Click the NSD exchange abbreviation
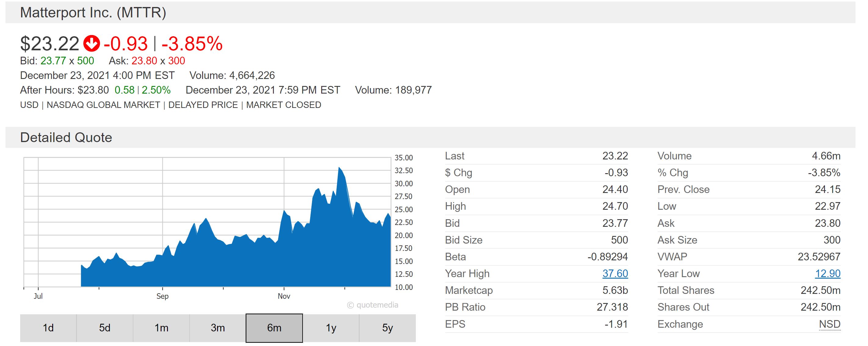This screenshot has height=346, width=868. (x=830, y=324)
